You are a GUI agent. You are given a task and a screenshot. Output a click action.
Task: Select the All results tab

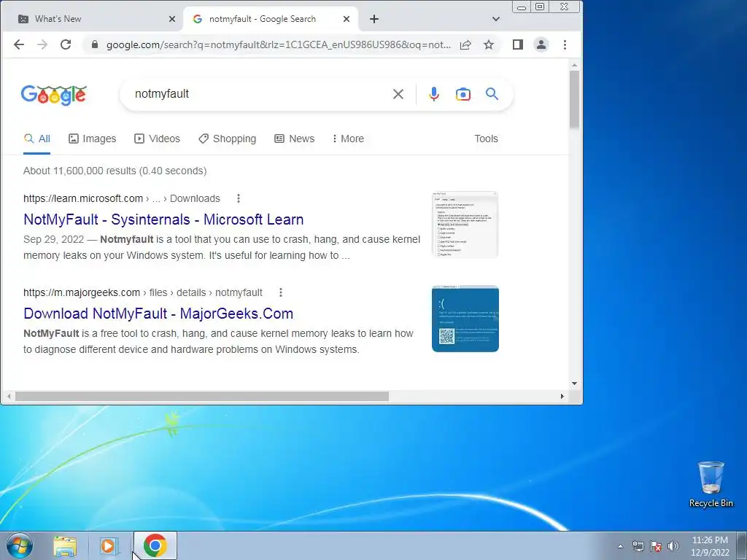click(x=36, y=139)
